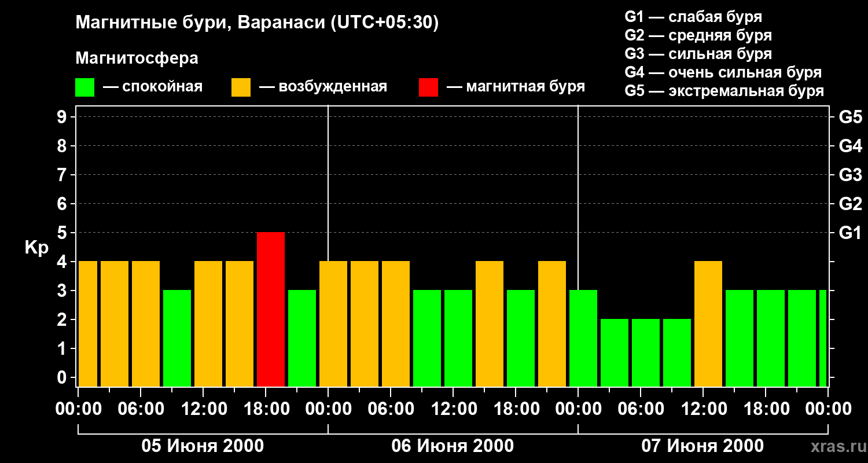Image resolution: width=868 pixels, height=463 pixels.
Task: Click 06:00 time label of 07 Июня
Action: tap(641, 409)
